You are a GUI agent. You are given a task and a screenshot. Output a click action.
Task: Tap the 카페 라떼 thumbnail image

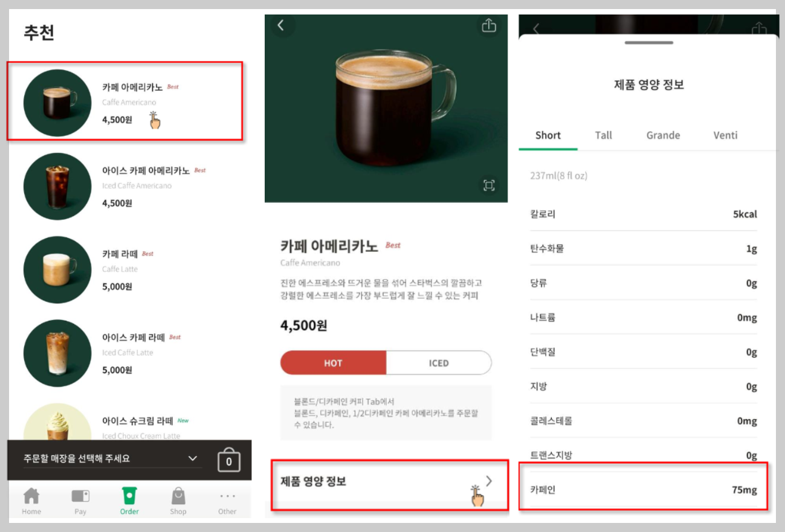point(57,269)
